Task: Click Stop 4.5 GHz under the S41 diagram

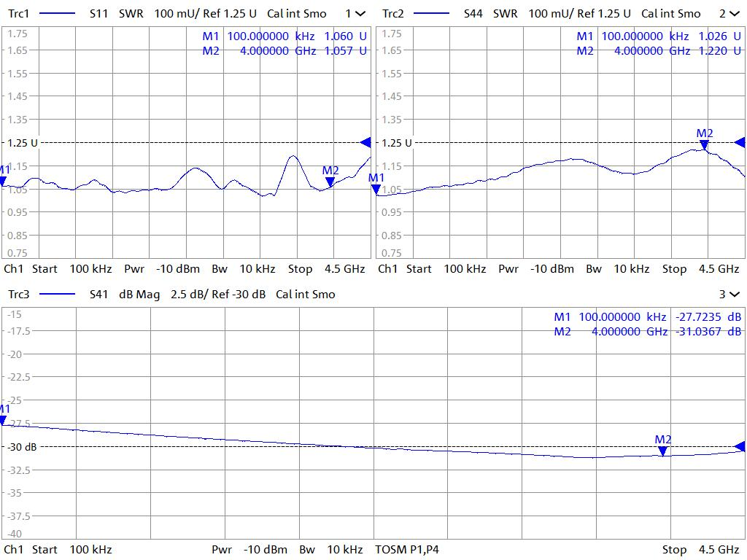Action: (700, 549)
